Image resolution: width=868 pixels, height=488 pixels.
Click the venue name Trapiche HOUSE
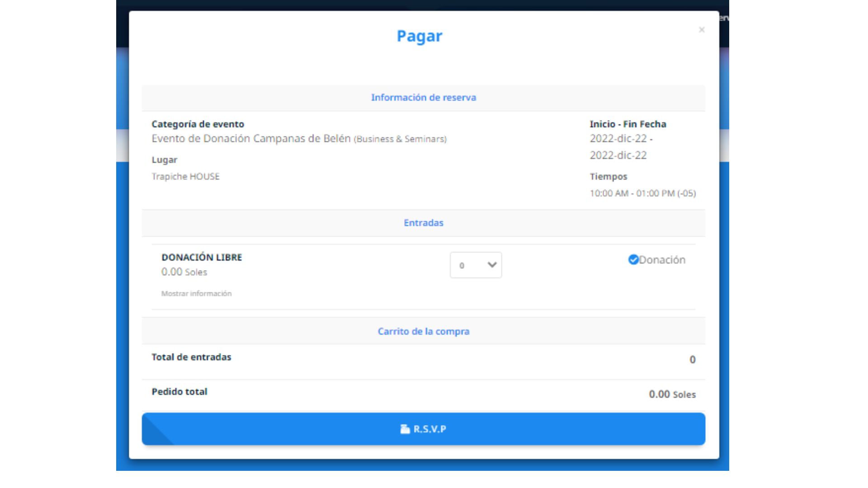[186, 176]
